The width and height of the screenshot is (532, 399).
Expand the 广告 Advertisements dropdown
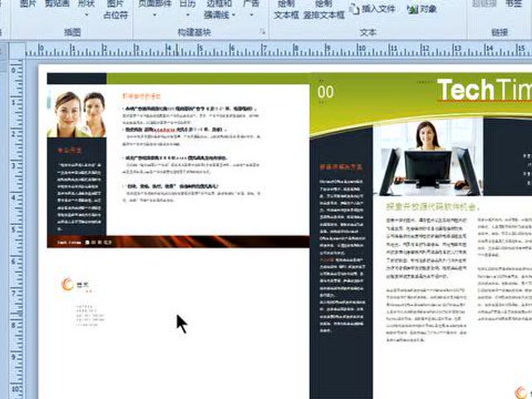[x=250, y=8]
